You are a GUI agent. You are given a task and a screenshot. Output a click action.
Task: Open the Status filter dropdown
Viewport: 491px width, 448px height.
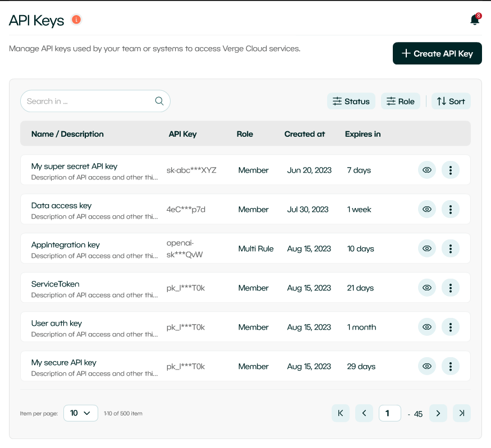coord(351,101)
